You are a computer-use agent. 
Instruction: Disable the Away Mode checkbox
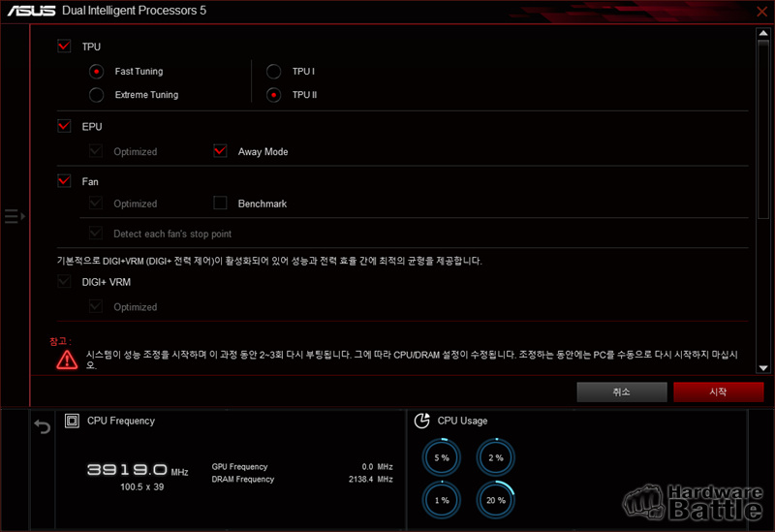220,151
